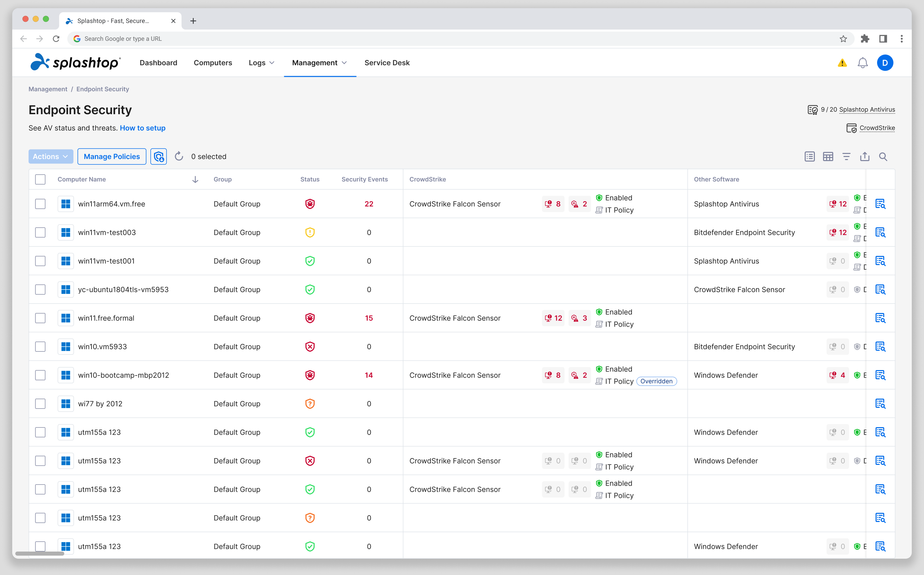Open the Splashtop Antivirus link
This screenshot has height=575, width=924.
pos(867,109)
